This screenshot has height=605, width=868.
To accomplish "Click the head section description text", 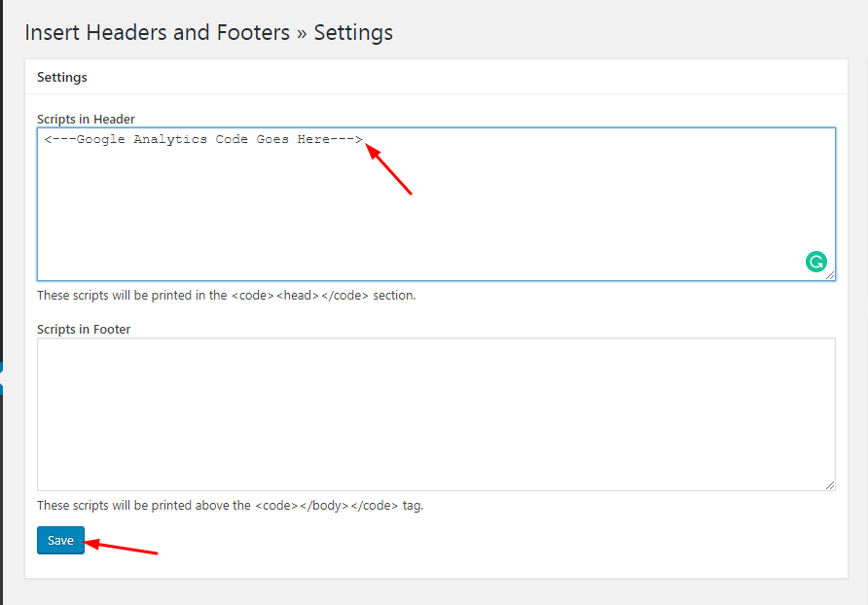I will point(226,295).
